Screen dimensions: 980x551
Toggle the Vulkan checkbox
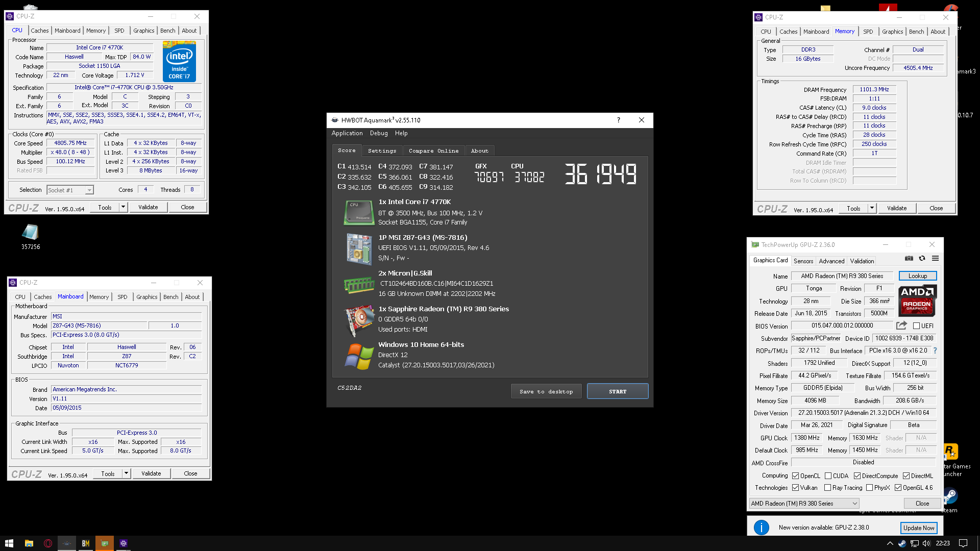(x=796, y=488)
